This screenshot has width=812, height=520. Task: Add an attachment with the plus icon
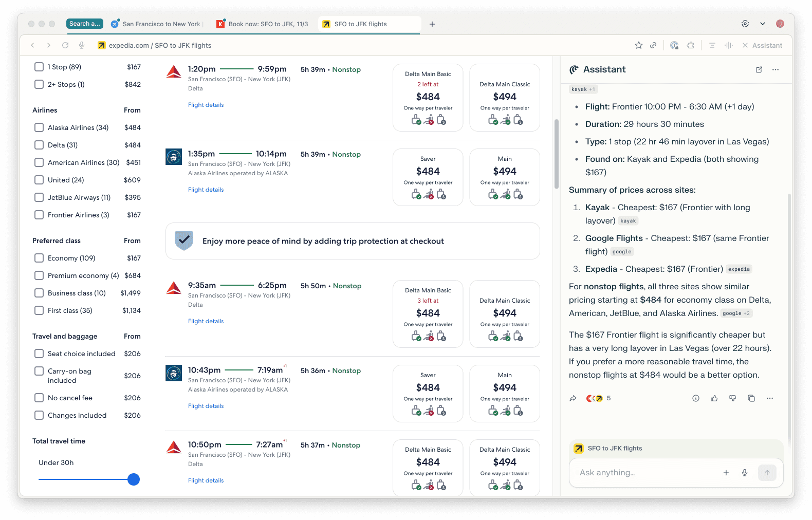(726, 473)
